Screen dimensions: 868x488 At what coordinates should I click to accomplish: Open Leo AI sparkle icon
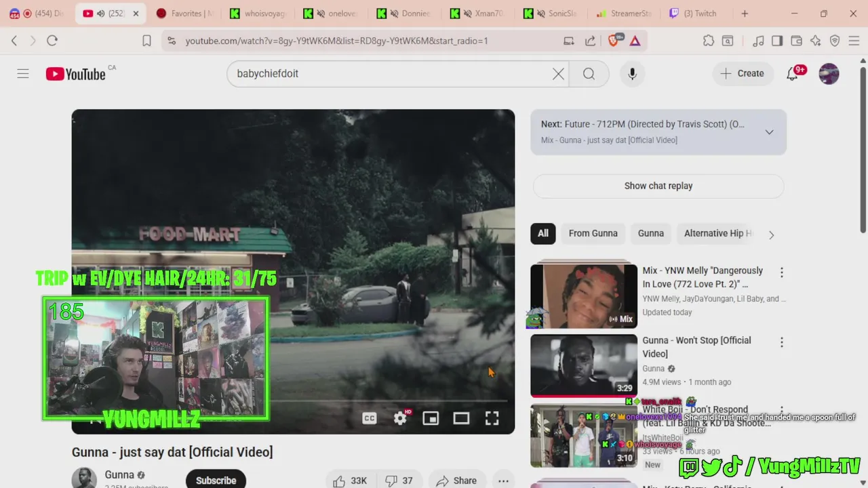pyautogui.click(x=816, y=41)
